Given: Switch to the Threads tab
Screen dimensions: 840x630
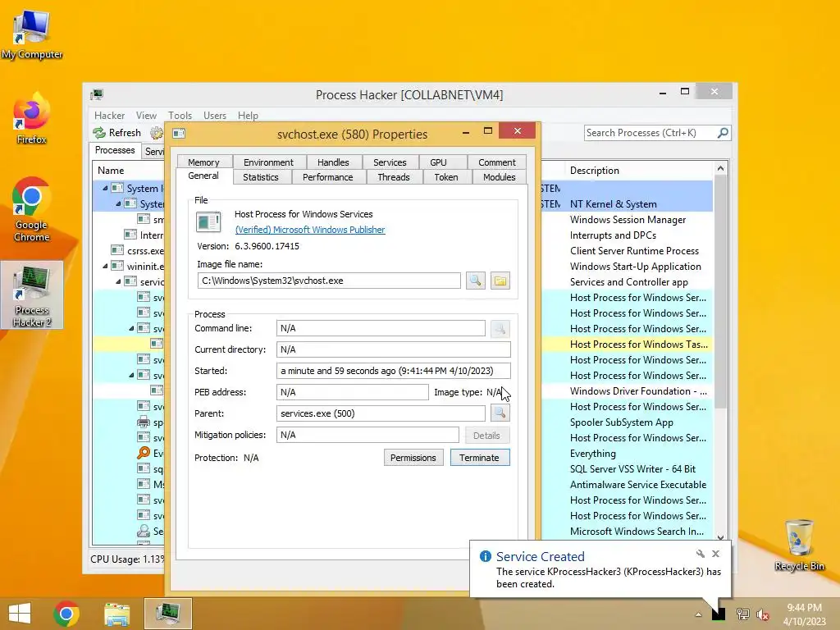Looking at the screenshot, I should tap(394, 177).
